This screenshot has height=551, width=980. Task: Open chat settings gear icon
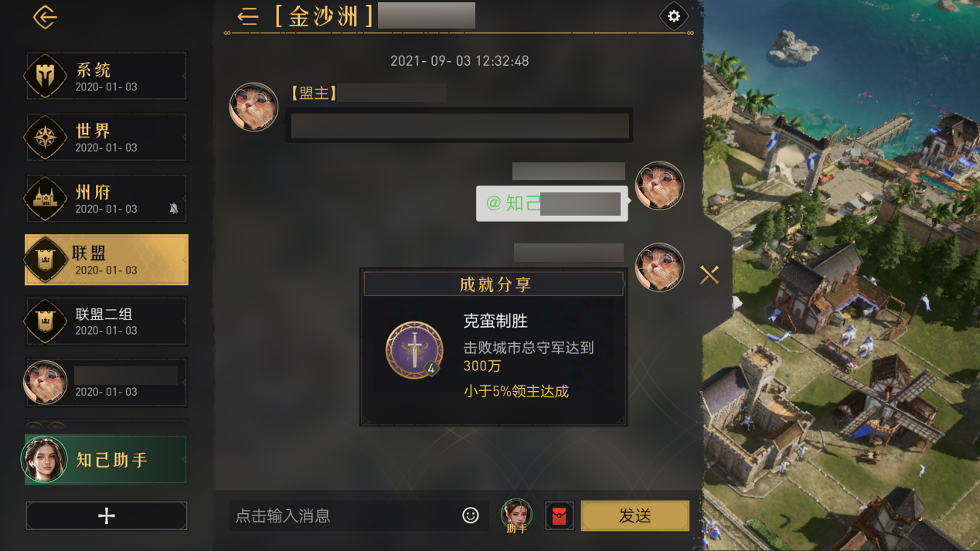pos(674,16)
